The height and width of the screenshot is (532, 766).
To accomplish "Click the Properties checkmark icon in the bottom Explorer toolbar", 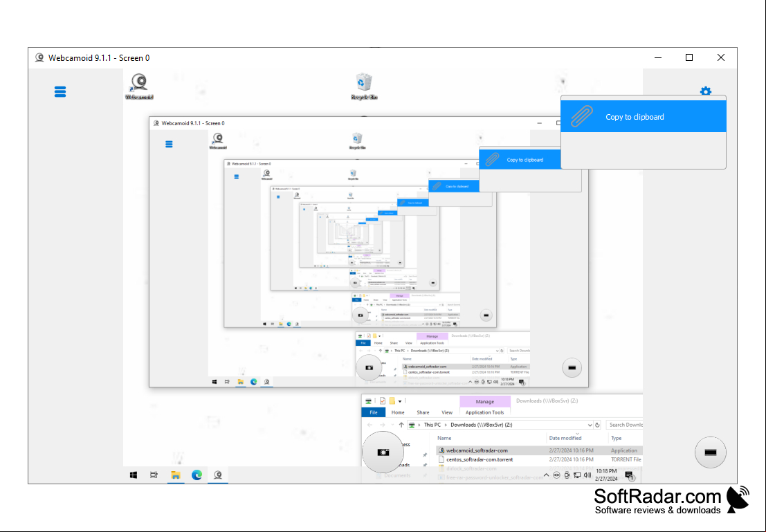I will [383, 401].
